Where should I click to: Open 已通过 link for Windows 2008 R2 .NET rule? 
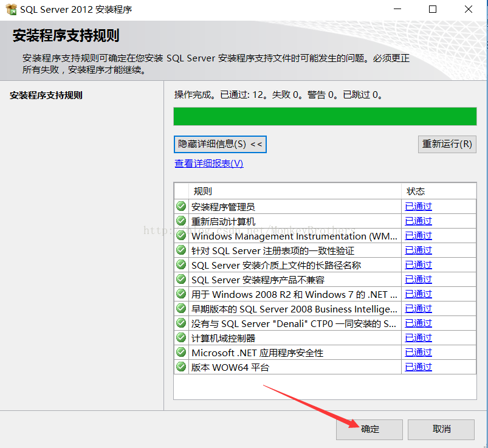[418, 294]
